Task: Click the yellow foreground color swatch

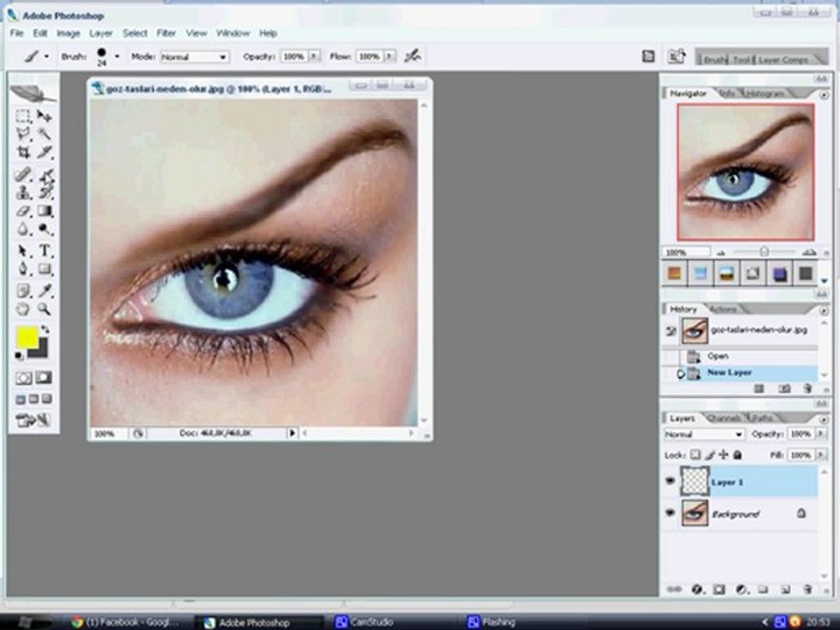Action: tap(27, 337)
